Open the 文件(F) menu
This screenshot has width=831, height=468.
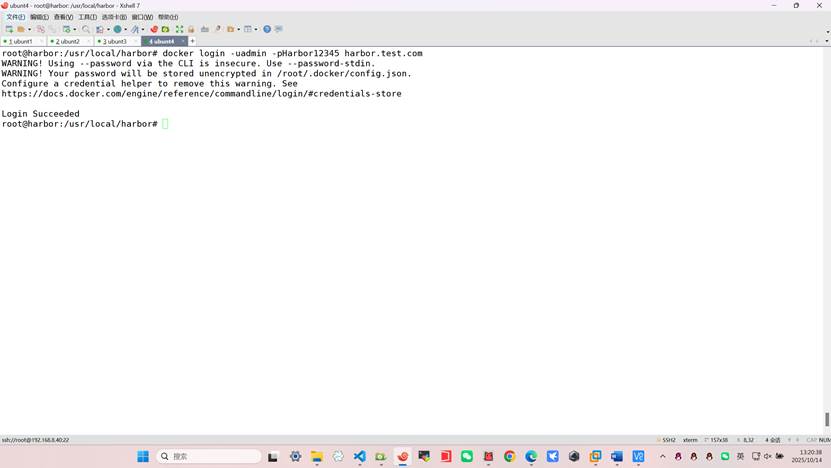coord(15,17)
